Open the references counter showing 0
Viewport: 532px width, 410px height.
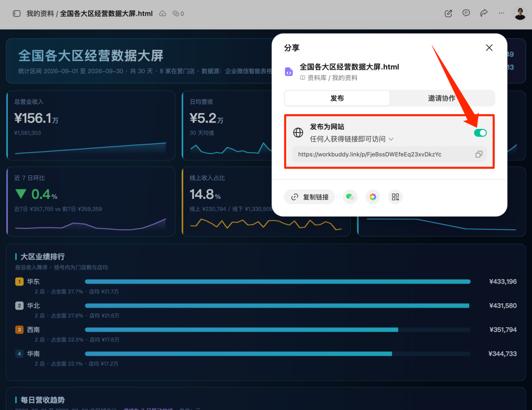178,14
